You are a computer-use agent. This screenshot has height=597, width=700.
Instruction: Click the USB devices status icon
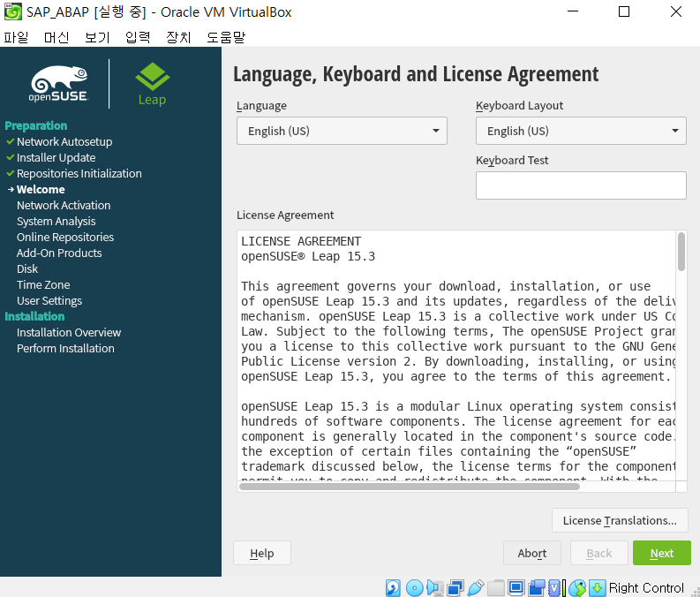point(476,587)
